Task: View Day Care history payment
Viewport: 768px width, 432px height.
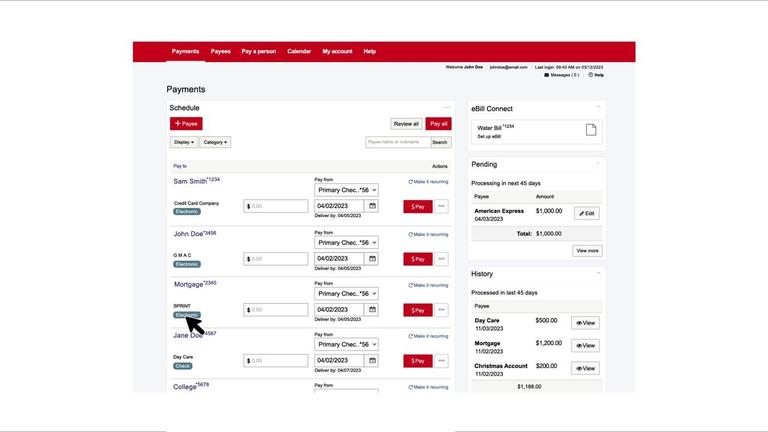Action: (585, 323)
